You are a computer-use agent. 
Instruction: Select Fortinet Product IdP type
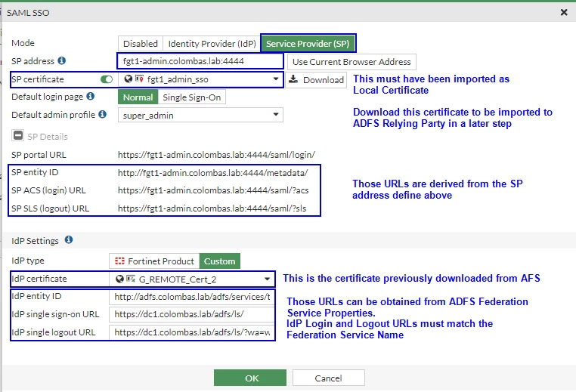point(154,261)
